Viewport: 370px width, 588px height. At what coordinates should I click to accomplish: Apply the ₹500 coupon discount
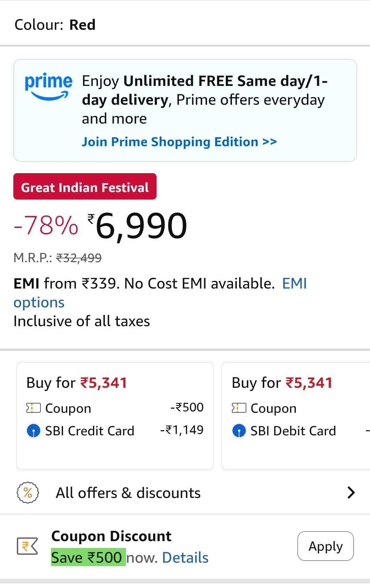[x=325, y=546]
